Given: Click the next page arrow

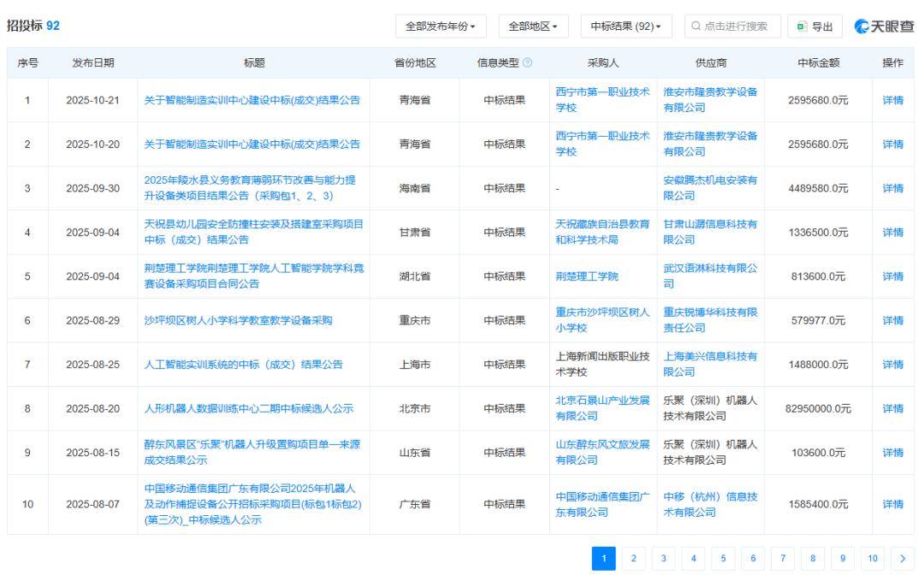Looking at the screenshot, I should [902, 559].
